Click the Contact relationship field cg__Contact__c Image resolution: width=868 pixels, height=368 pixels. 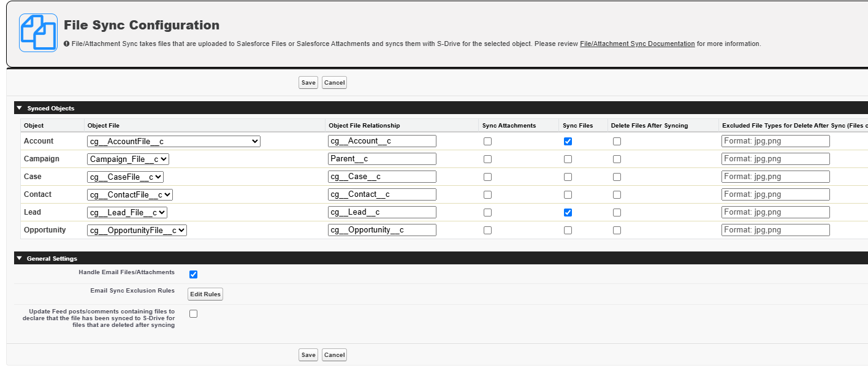click(x=382, y=195)
